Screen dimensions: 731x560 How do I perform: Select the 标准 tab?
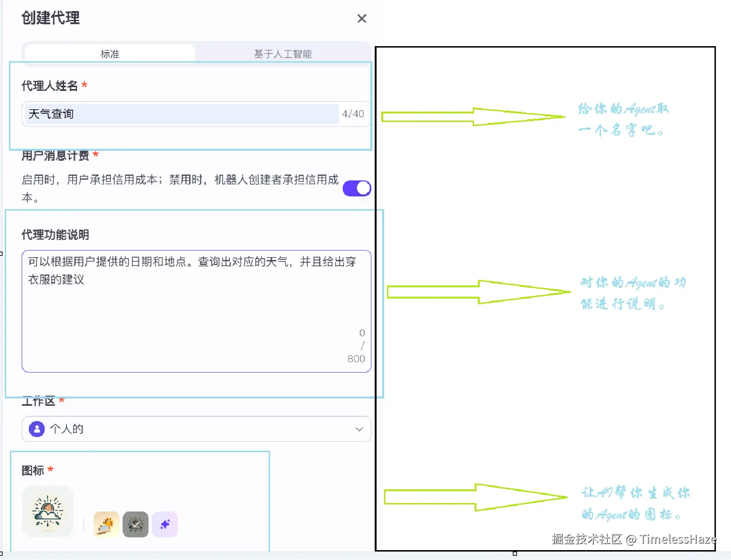[x=109, y=53]
